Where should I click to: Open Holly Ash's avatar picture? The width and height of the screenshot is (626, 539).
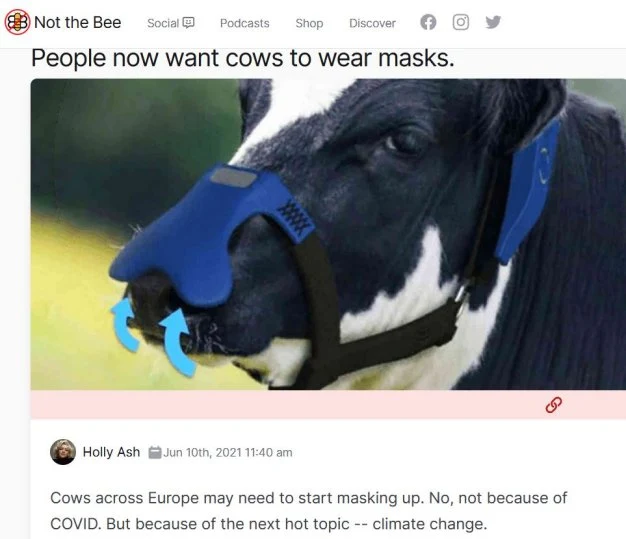pos(63,452)
